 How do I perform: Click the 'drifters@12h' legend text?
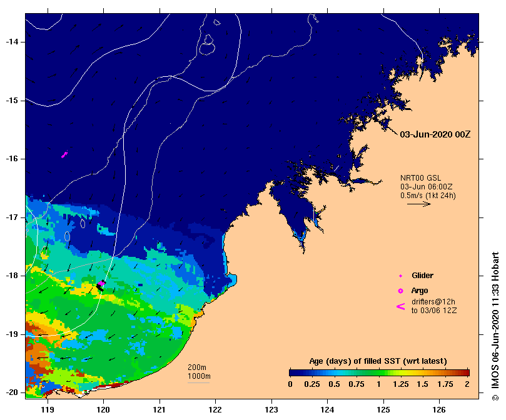coord(433,302)
